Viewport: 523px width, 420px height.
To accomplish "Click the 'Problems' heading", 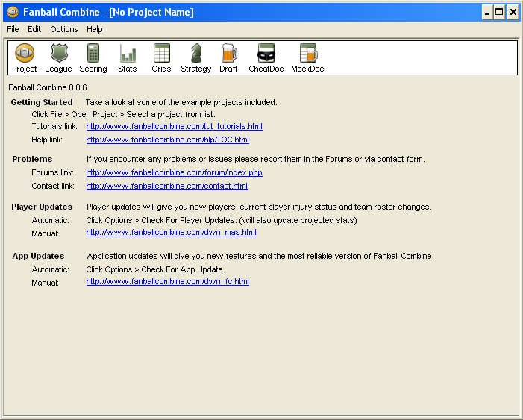I will point(32,159).
